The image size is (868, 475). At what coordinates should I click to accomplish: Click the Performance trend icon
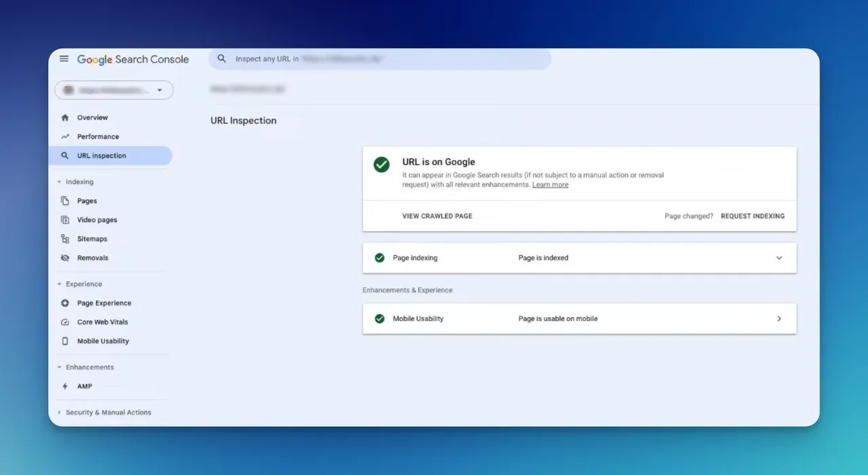pyautogui.click(x=65, y=137)
